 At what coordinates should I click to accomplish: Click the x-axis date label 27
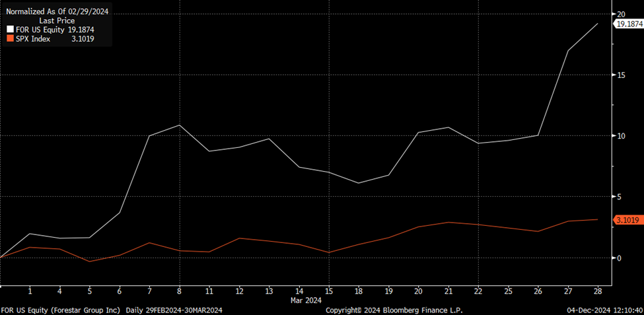pos(567,291)
